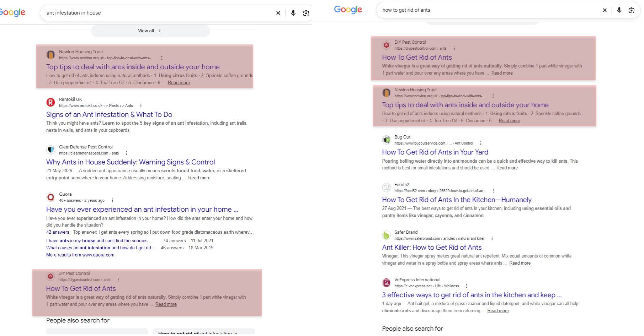Open three-dot menu beside ClearDefense Pest Control
The height and width of the screenshot is (336, 644).
[x=127, y=153]
